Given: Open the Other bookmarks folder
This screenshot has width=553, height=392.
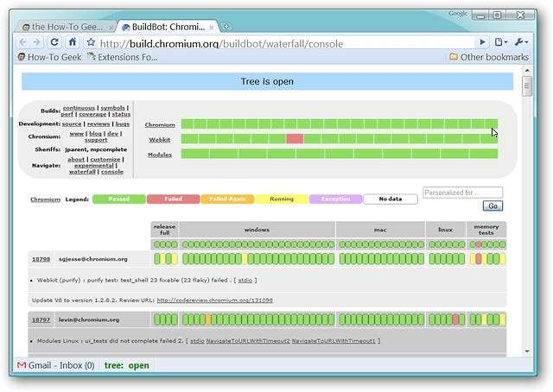Looking at the screenshot, I should pos(489,57).
